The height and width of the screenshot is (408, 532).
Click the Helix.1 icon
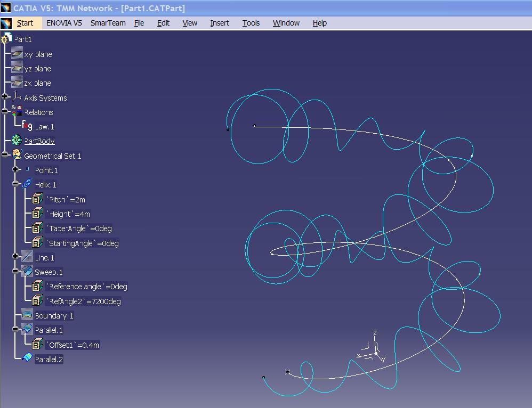click(27, 184)
